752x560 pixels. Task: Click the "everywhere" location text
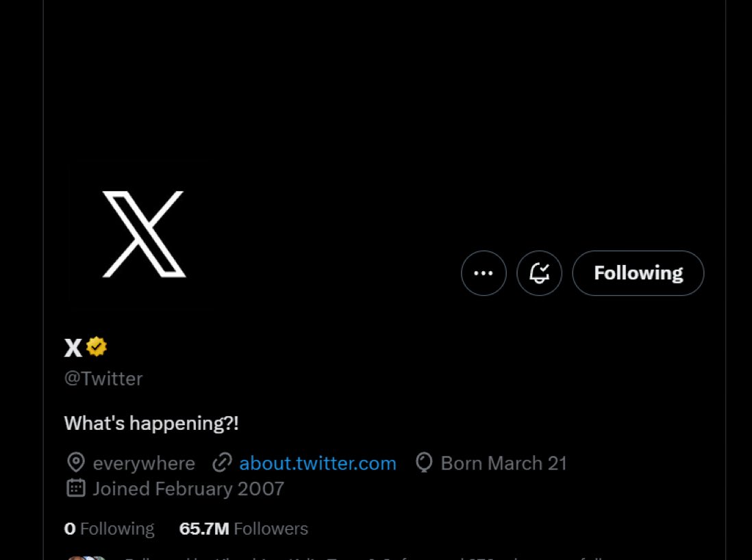144,463
